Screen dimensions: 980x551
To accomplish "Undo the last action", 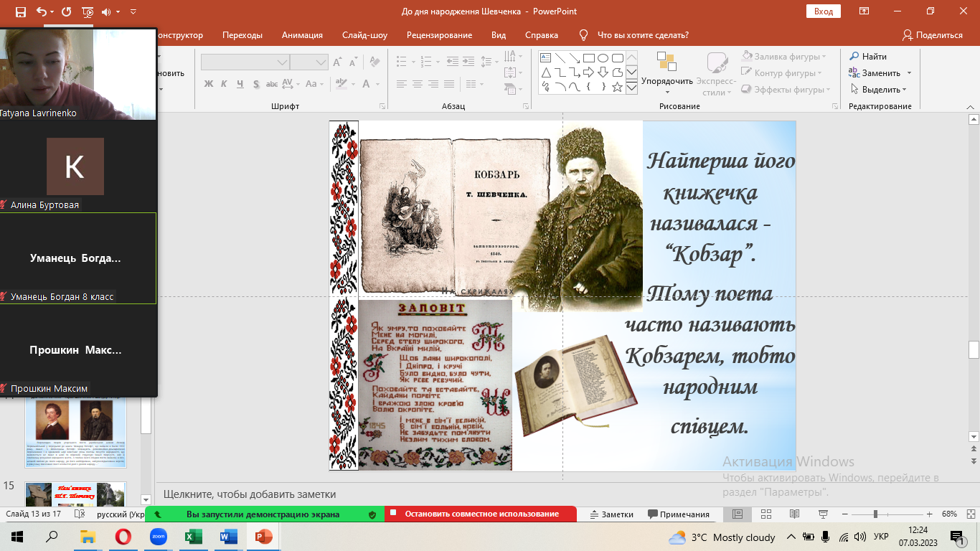I will pyautogui.click(x=41, y=12).
